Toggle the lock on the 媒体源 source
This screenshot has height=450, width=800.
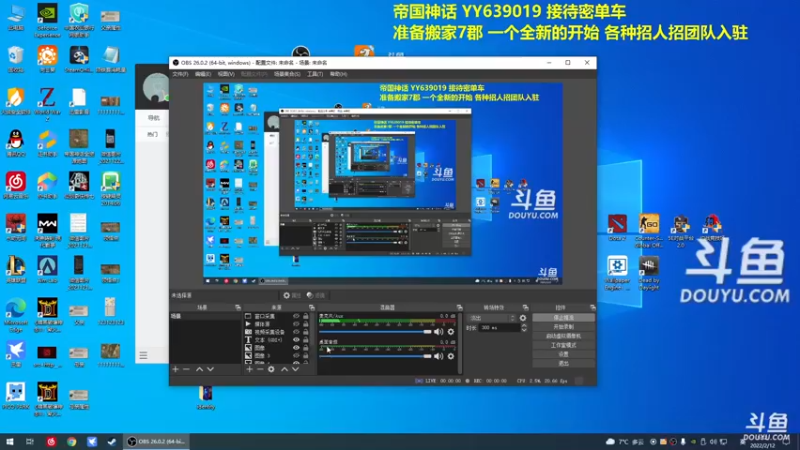click(306, 324)
